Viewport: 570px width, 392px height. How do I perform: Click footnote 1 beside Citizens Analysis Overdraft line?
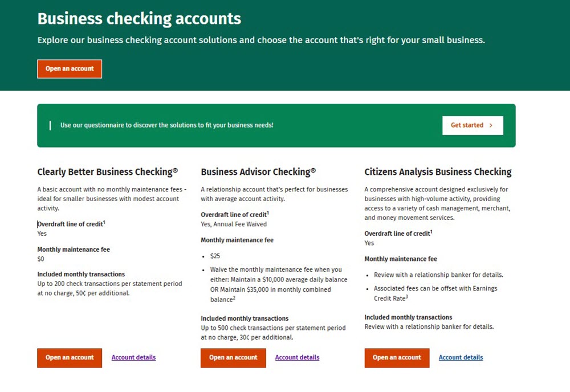coord(431,231)
